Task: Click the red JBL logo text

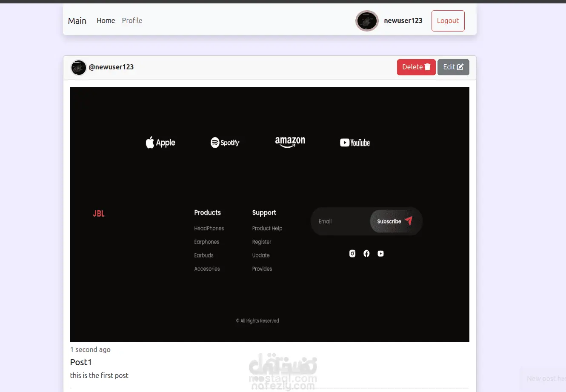Action: pyautogui.click(x=99, y=214)
